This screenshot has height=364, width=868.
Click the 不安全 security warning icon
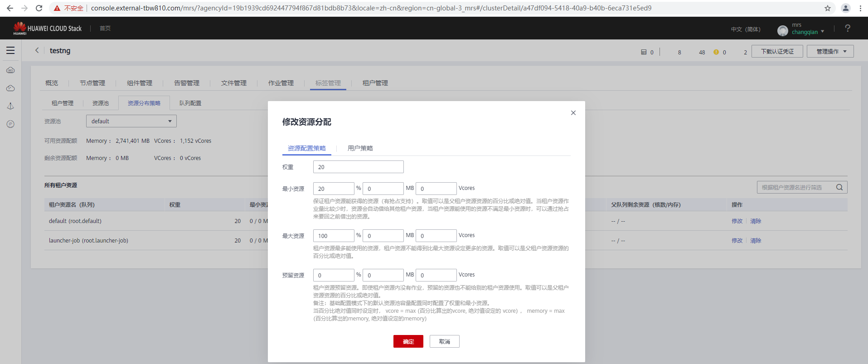pyautogui.click(x=57, y=8)
